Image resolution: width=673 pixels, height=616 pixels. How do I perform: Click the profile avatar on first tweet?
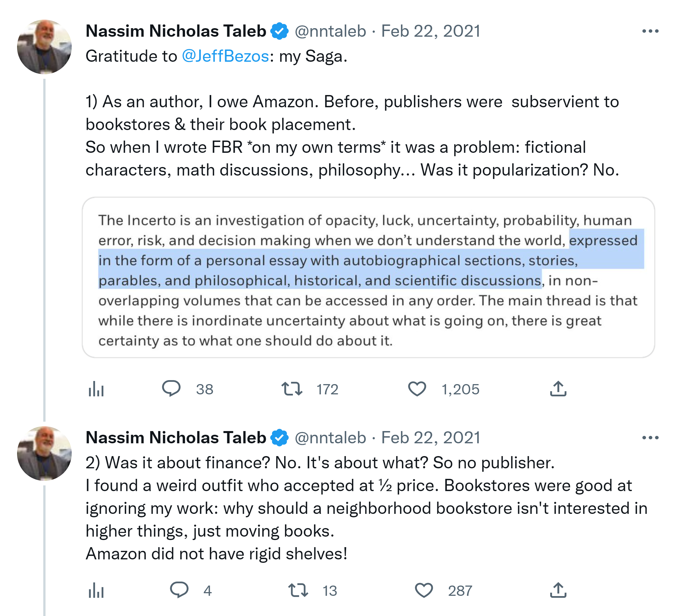point(44,47)
